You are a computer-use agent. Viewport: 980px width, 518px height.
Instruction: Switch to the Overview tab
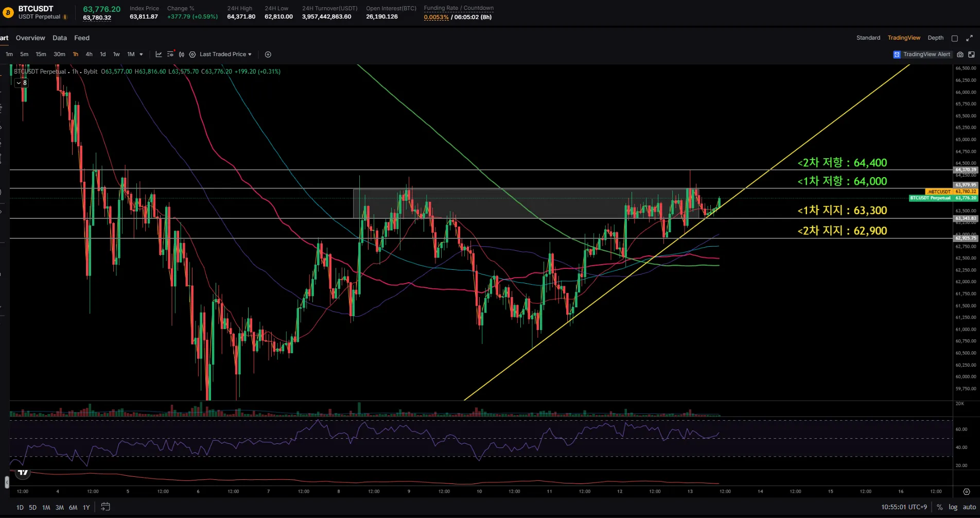30,38
